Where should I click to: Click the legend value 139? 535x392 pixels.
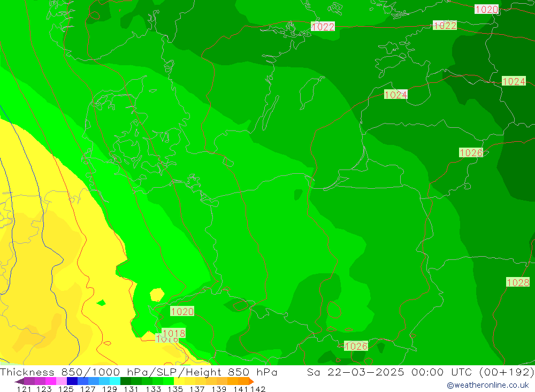[219, 389]
